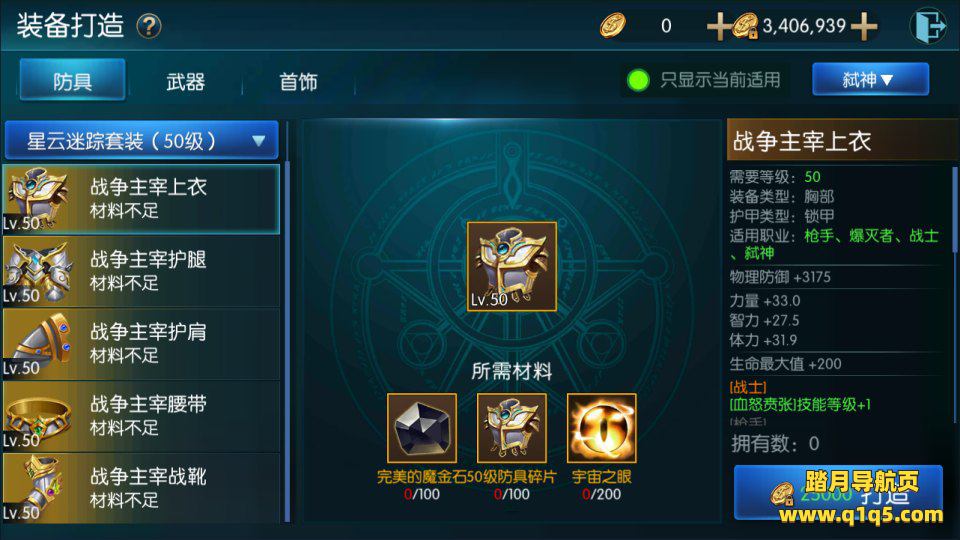Select 完美的魔金石 material icon
960x540 pixels.
[x=422, y=428]
